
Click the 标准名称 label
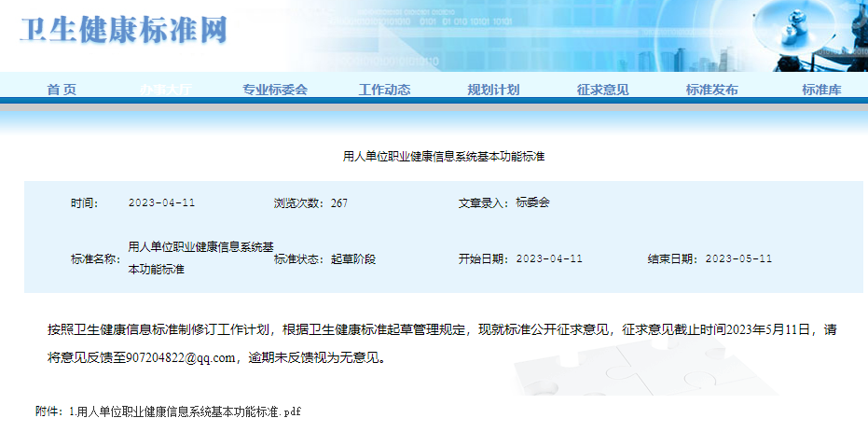[x=93, y=258]
